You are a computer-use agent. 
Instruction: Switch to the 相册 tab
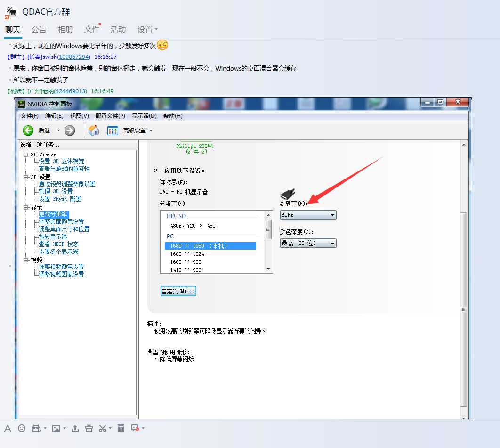65,30
